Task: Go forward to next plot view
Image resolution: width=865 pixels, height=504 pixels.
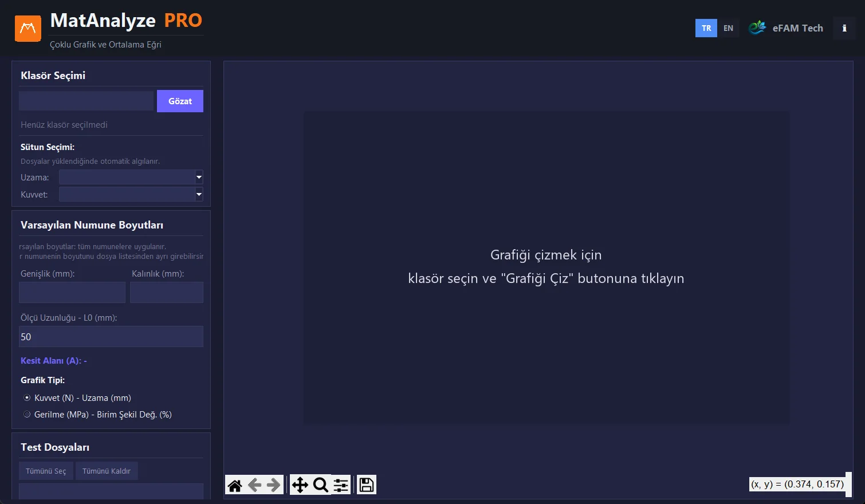Action: tap(274, 485)
